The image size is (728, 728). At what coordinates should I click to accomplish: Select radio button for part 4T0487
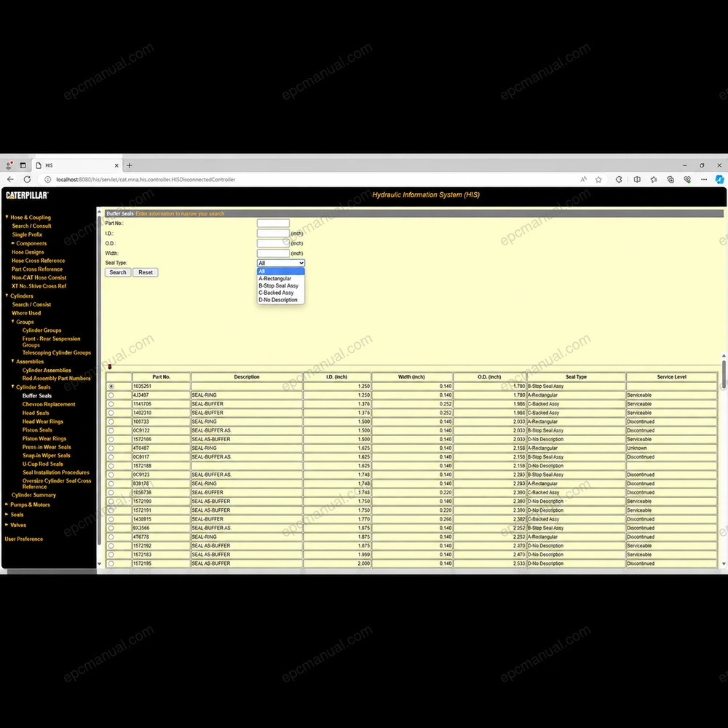(111, 448)
